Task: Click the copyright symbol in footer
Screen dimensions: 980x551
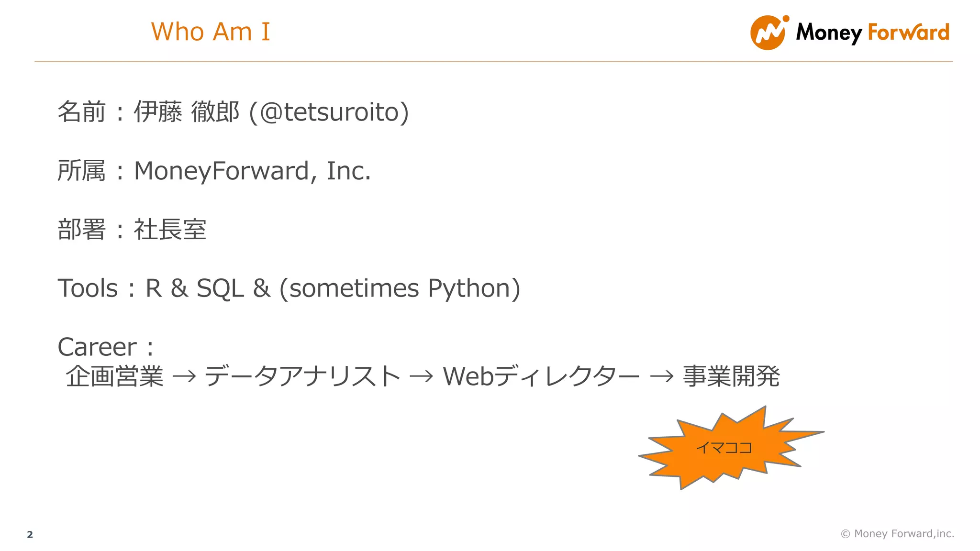Action: [846, 534]
